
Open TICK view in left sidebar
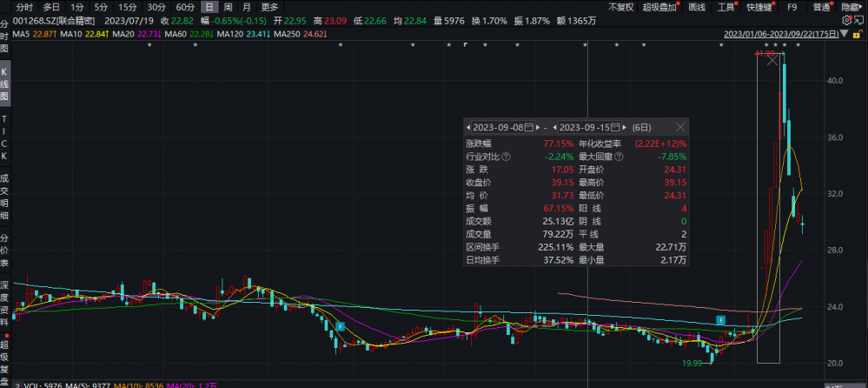point(4,138)
